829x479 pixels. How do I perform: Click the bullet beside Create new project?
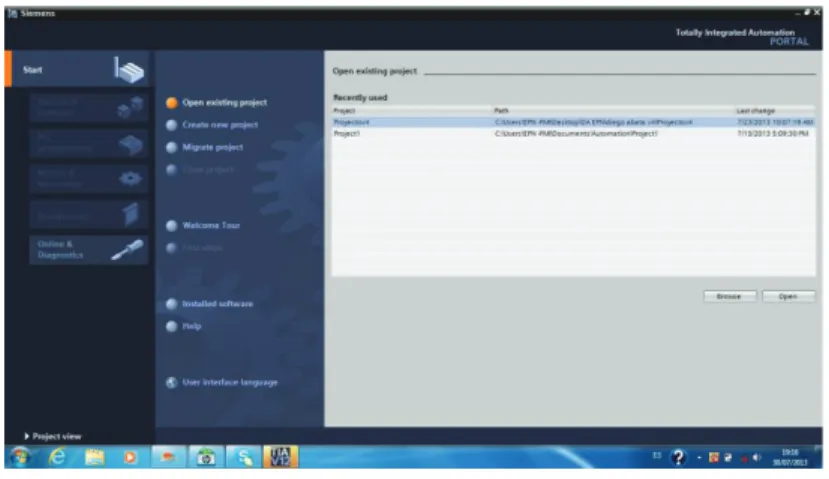pyautogui.click(x=172, y=125)
